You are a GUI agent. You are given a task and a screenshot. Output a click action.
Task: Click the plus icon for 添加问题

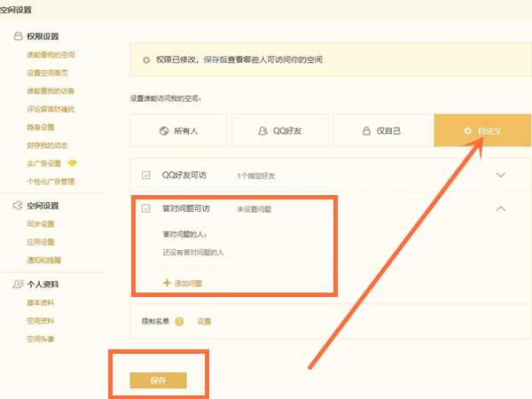(x=166, y=283)
